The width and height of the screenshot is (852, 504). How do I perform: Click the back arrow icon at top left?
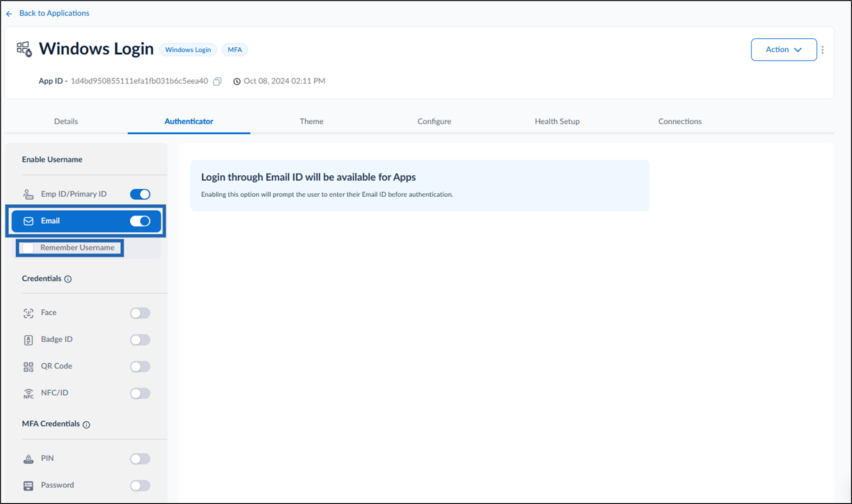click(x=9, y=14)
